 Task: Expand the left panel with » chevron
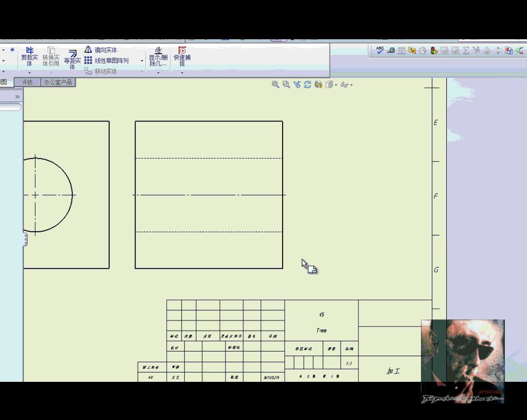pos(17,97)
